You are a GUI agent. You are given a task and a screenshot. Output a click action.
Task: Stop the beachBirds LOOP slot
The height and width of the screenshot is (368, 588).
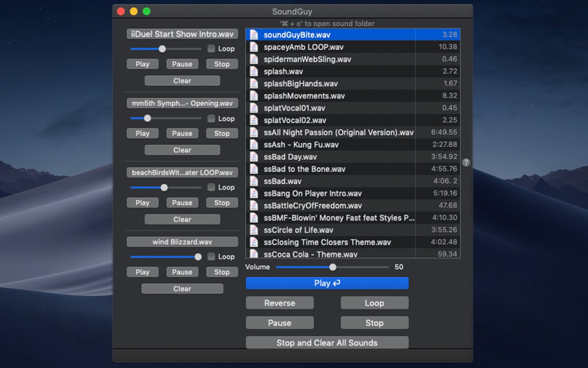click(222, 203)
